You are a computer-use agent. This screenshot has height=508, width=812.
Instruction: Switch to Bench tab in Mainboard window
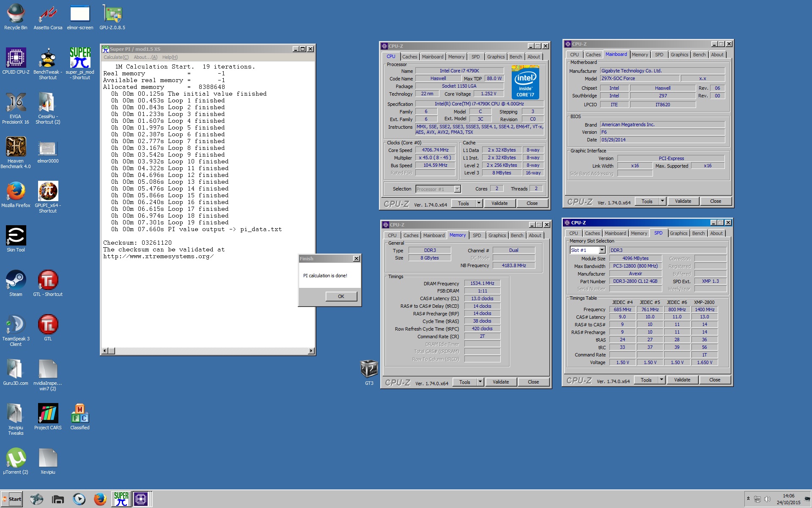699,55
